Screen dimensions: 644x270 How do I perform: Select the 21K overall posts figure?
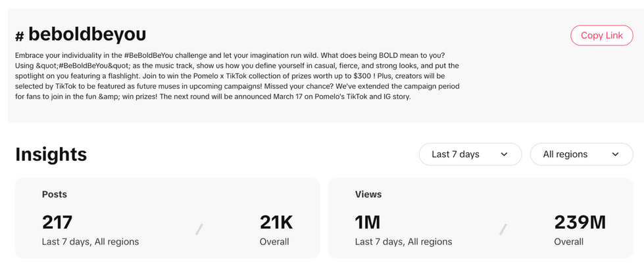276,222
